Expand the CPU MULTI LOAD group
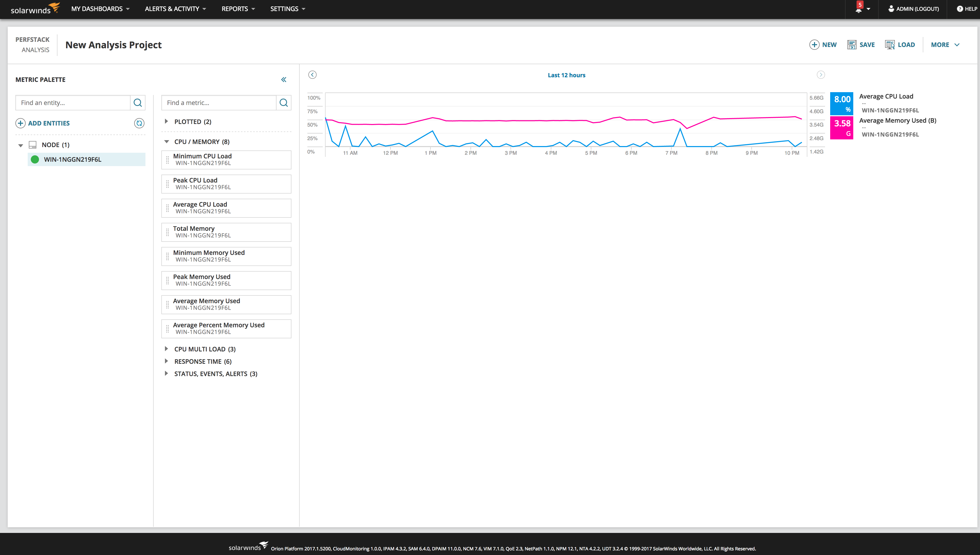The height and width of the screenshot is (555, 980). click(x=166, y=349)
